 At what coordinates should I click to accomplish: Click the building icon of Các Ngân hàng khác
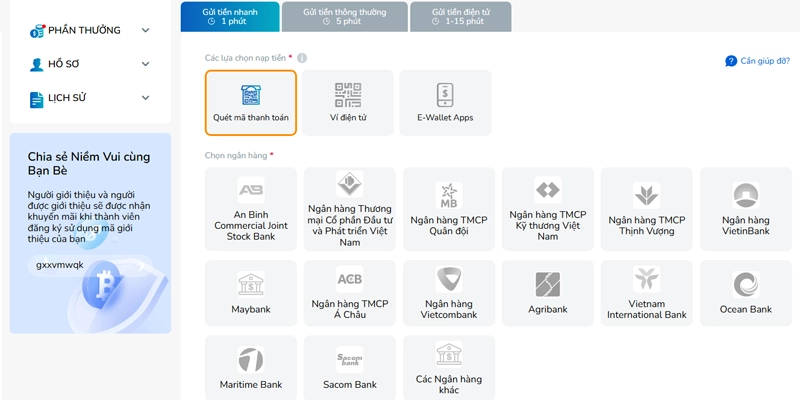(449, 354)
